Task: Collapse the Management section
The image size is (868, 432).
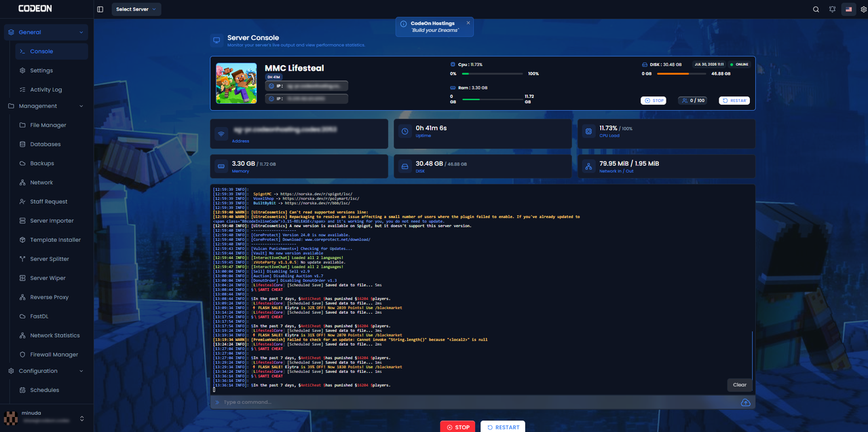Action: tap(47, 106)
